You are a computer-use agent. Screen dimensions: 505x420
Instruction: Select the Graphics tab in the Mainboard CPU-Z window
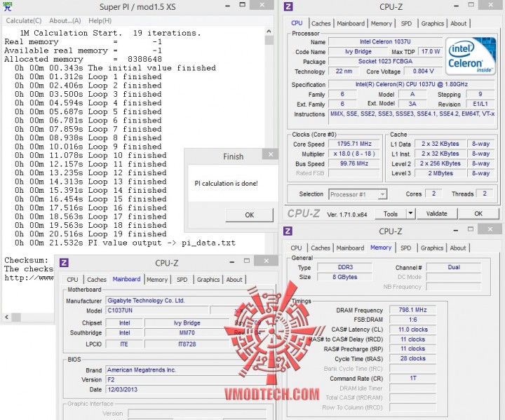[x=208, y=280]
